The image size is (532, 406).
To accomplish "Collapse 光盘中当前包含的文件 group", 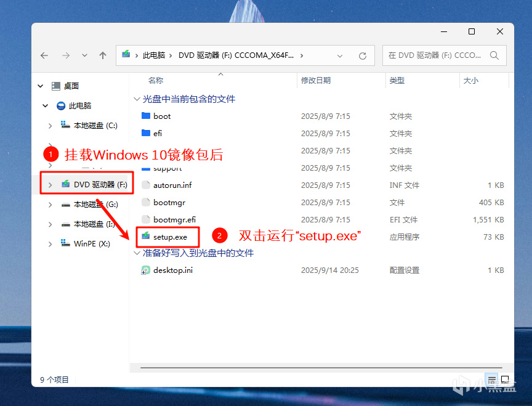I will click(137, 99).
